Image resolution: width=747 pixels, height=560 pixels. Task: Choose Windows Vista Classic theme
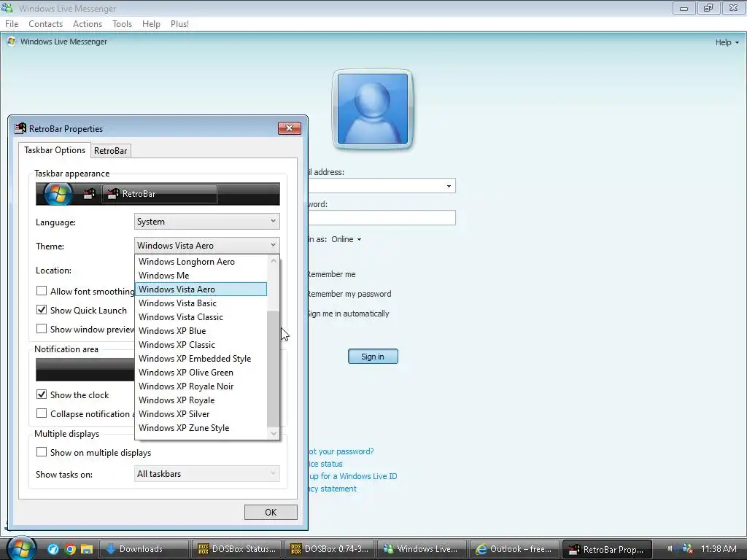[x=201, y=316]
